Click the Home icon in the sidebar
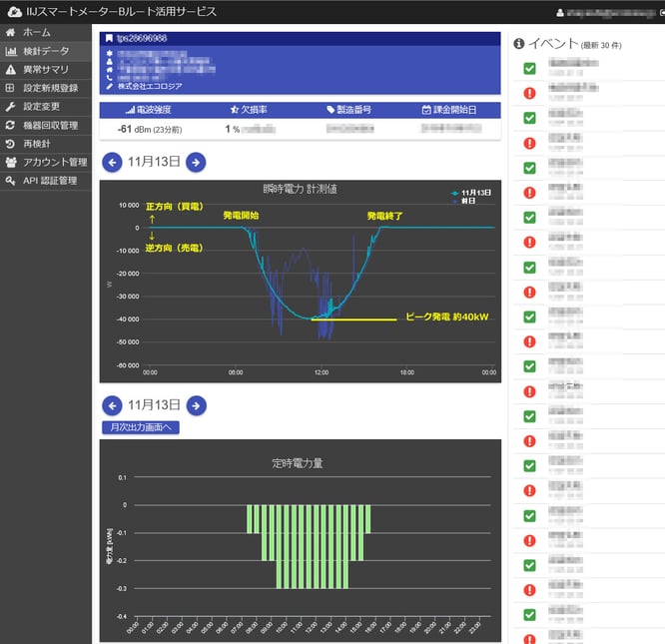This screenshot has width=665, height=644. [x=11, y=33]
